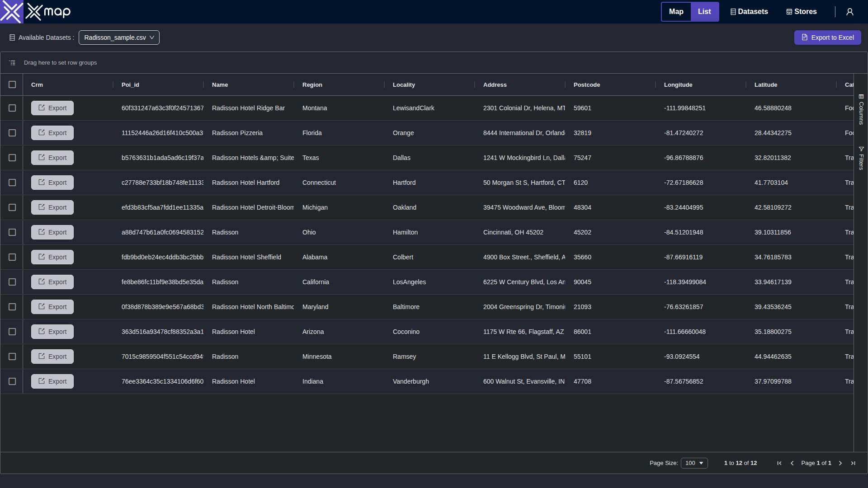Export the Radisson Hotel Ridge Bar row

click(x=52, y=108)
